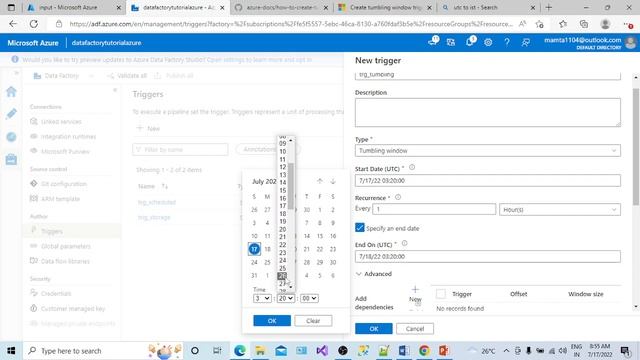The height and width of the screenshot is (360, 640).
Task: Switch to azure-docs GitHub browser tab
Action: 282,7
